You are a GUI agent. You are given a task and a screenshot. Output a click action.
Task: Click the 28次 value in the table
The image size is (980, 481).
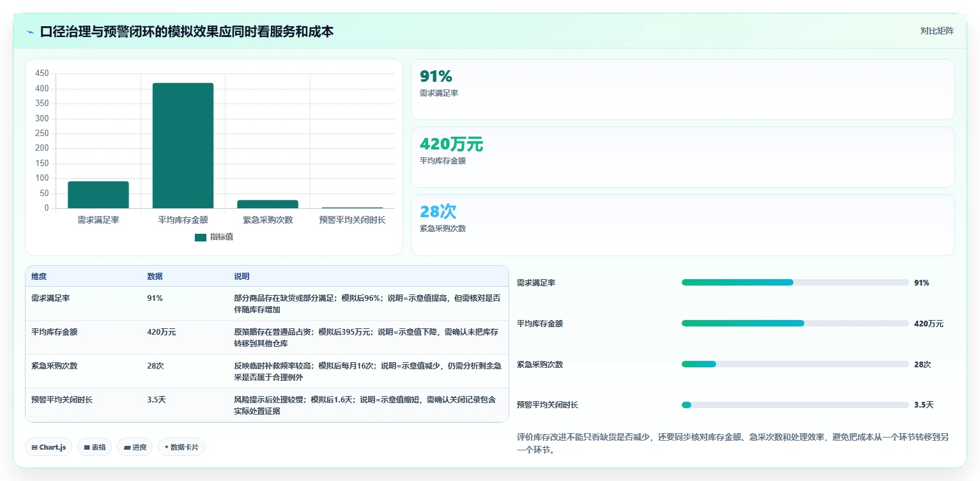point(155,366)
